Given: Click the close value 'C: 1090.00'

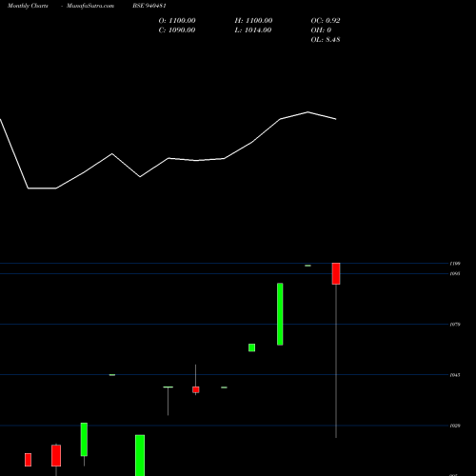Looking at the screenshot, I should 177,30.
